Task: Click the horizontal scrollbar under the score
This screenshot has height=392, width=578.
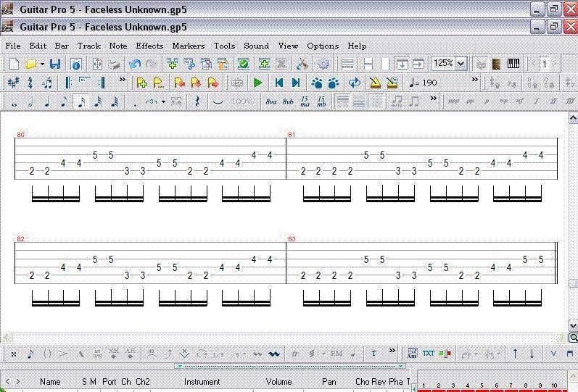Action: coord(283,338)
